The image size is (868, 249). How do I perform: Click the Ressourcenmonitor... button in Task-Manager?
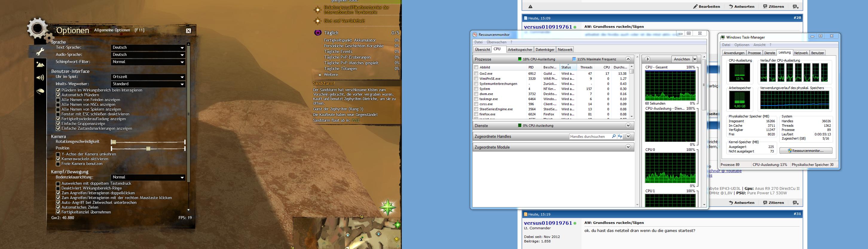tap(806, 151)
